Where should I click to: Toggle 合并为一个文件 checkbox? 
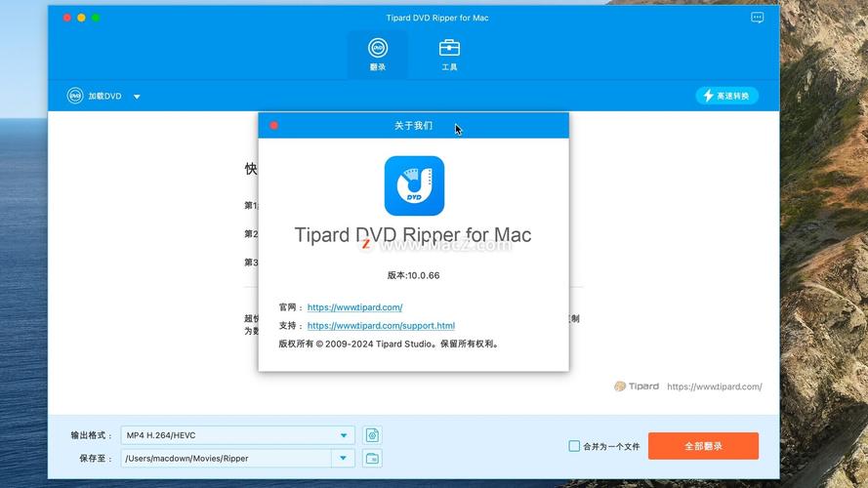pyautogui.click(x=574, y=446)
